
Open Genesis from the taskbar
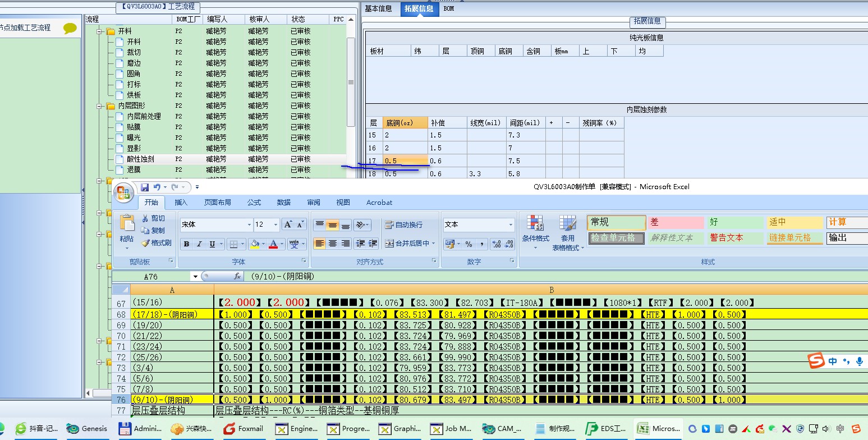click(87, 428)
